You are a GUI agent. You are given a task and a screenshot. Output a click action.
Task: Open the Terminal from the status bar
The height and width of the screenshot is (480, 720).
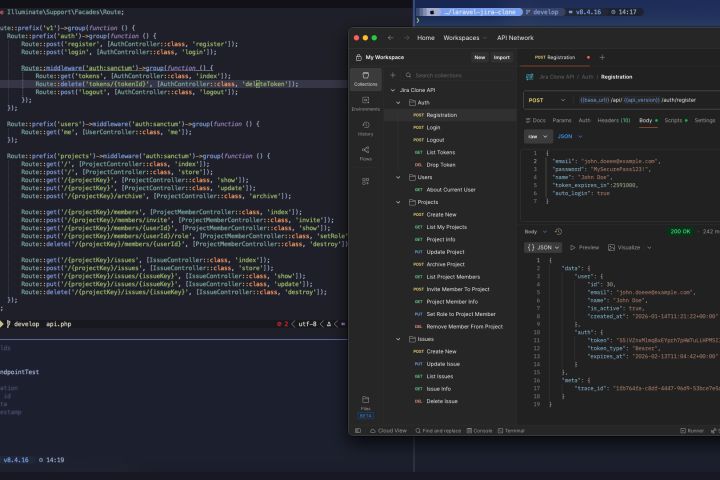pyautogui.click(x=511, y=430)
